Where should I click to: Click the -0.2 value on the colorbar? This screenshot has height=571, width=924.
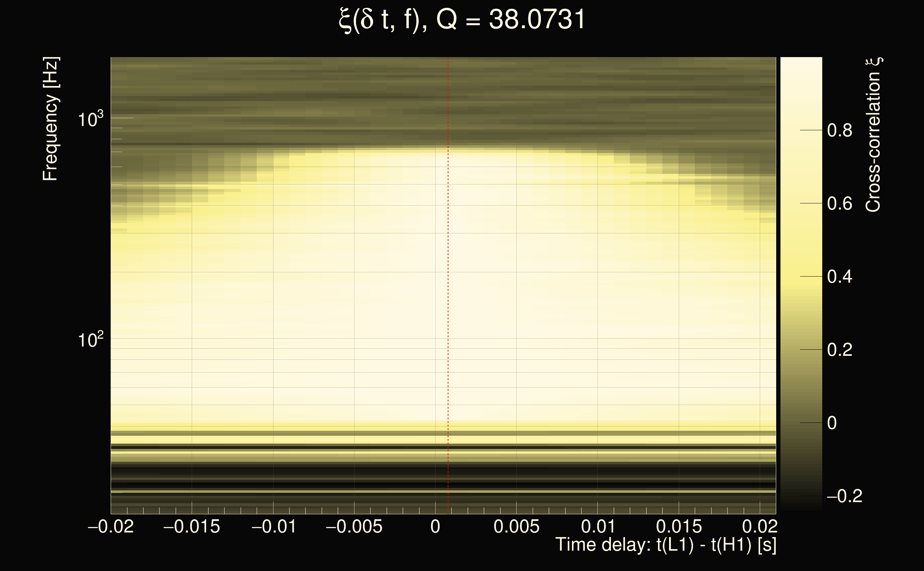[x=844, y=496]
